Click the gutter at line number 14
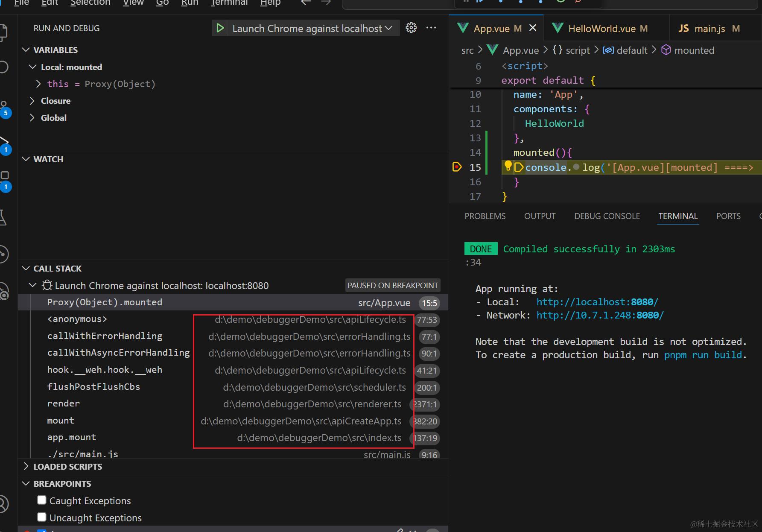The image size is (762, 532). pos(475,152)
